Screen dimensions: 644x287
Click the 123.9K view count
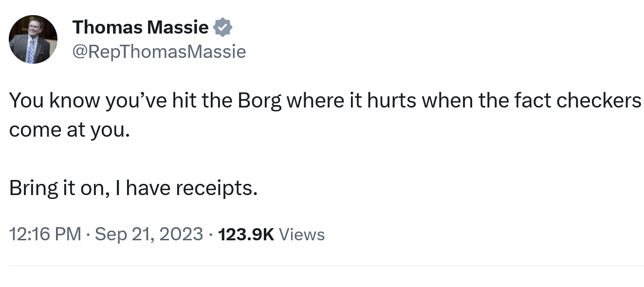pos(246,234)
